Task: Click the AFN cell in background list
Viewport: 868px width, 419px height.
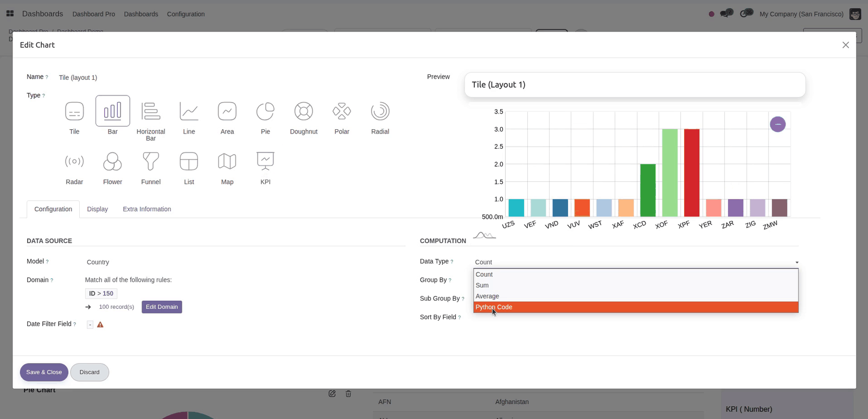Action: pos(385,402)
